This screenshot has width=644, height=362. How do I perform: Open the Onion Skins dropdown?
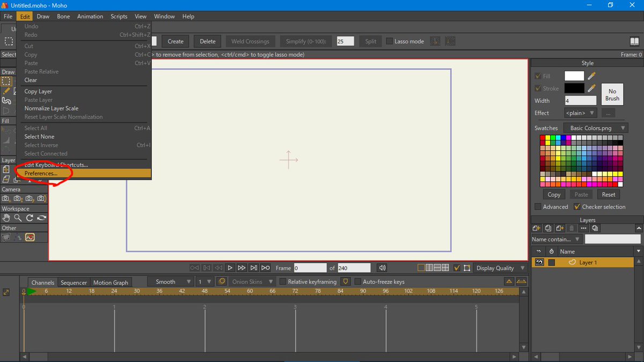pyautogui.click(x=252, y=282)
